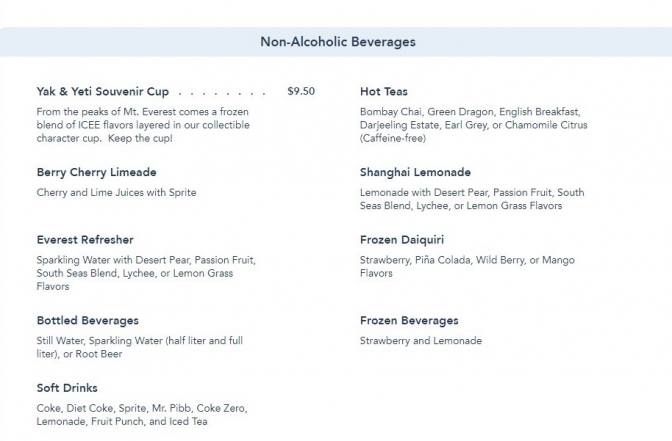Click the Lemonade with Desert Pear description
The width and height of the screenshot is (672, 441).
pyautogui.click(x=472, y=199)
